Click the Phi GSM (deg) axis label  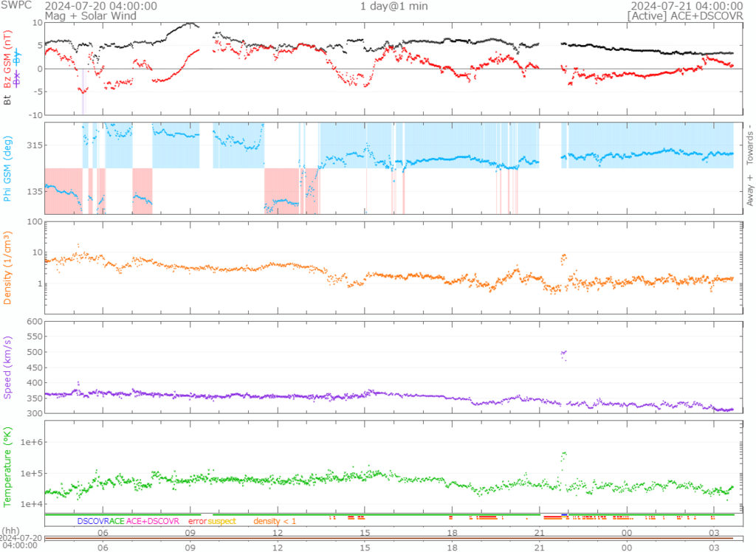pyautogui.click(x=8, y=169)
